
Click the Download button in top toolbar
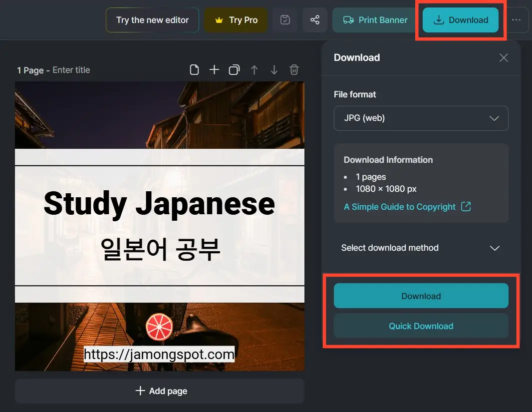coord(461,20)
